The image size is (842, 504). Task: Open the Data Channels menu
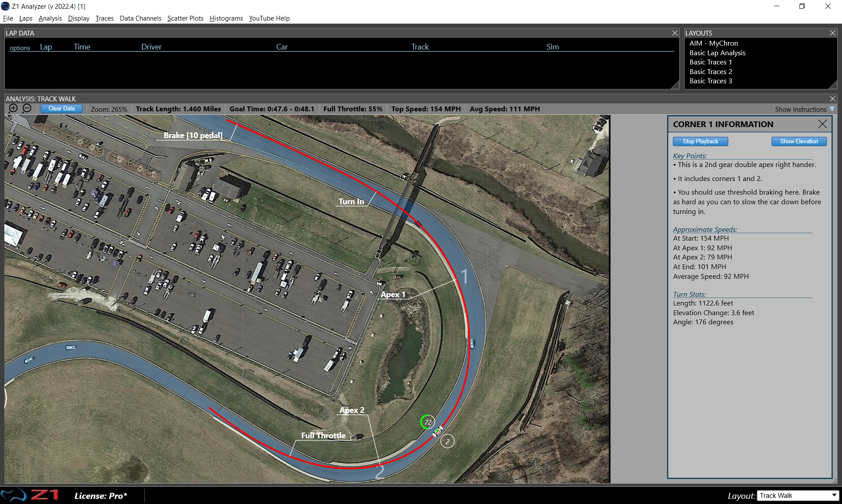click(140, 18)
